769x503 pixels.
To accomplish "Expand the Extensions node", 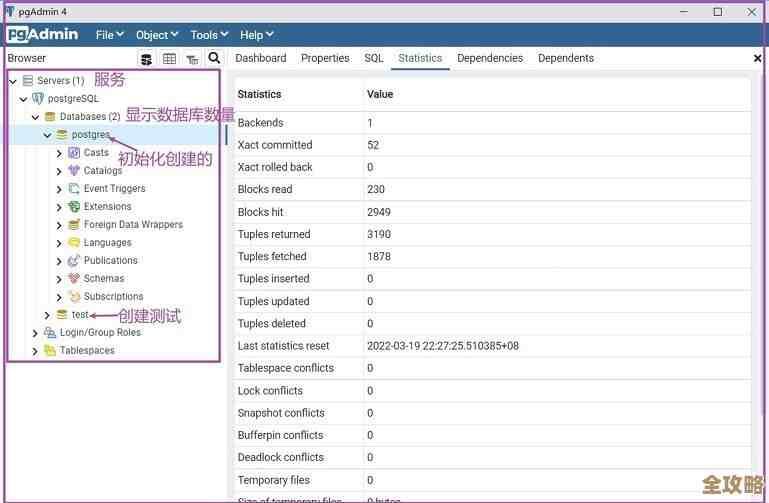I will click(59, 207).
